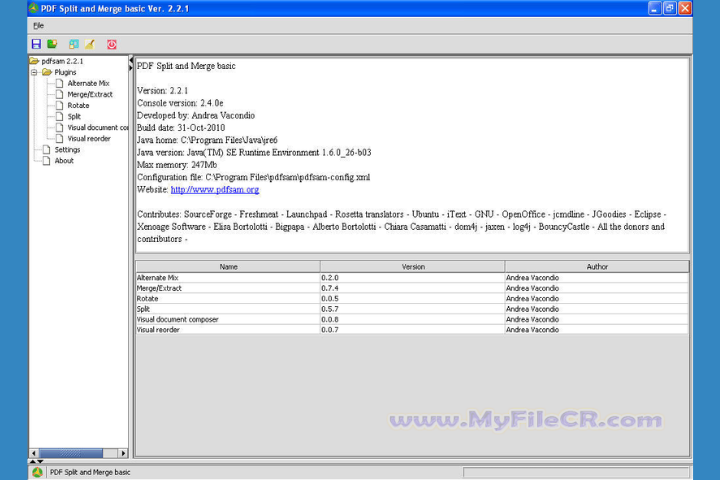Image resolution: width=720 pixels, height=480 pixels.
Task: Click the split pane collapse arrows
Action: (131, 64)
